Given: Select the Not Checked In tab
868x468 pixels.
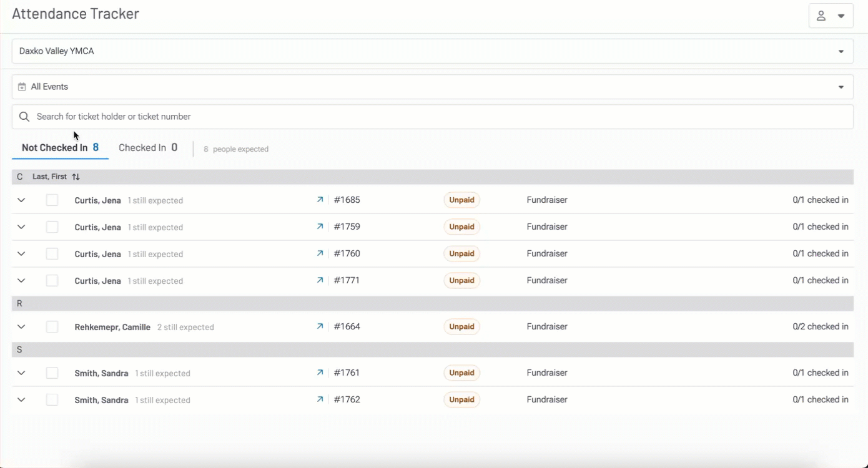Looking at the screenshot, I should pyautogui.click(x=60, y=148).
